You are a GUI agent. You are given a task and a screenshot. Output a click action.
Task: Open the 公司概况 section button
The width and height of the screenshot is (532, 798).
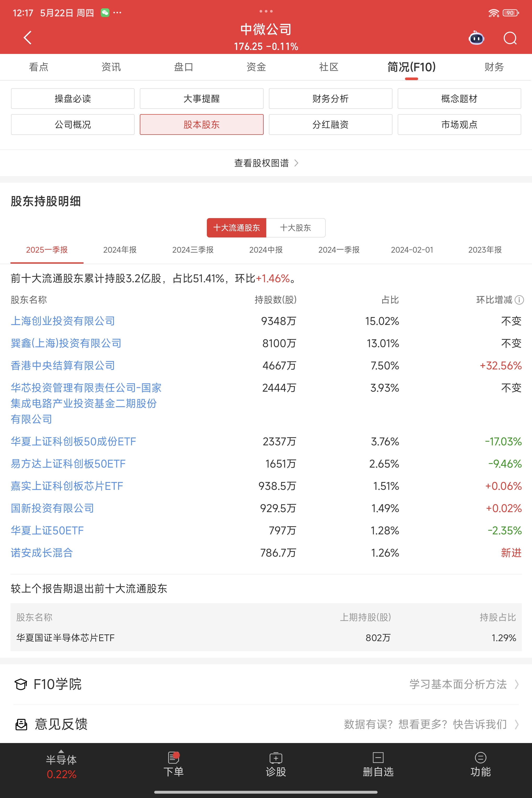(x=73, y=125)
